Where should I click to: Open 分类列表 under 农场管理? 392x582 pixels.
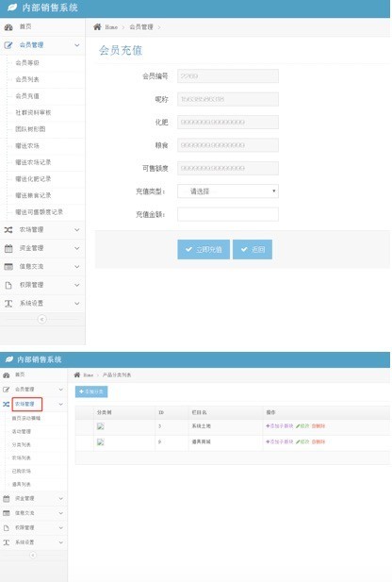point(21,444)
